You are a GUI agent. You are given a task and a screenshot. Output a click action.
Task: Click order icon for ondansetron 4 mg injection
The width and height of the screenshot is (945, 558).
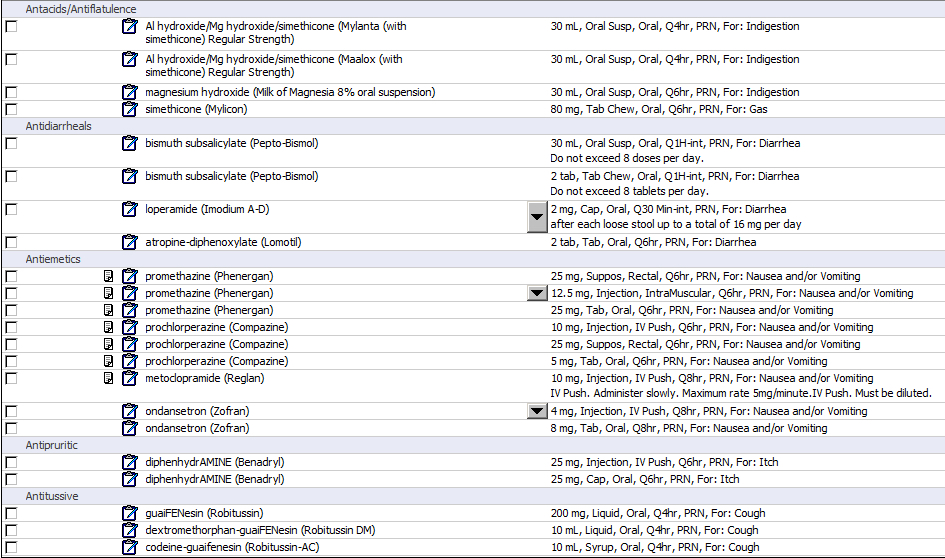coord(130,411)
